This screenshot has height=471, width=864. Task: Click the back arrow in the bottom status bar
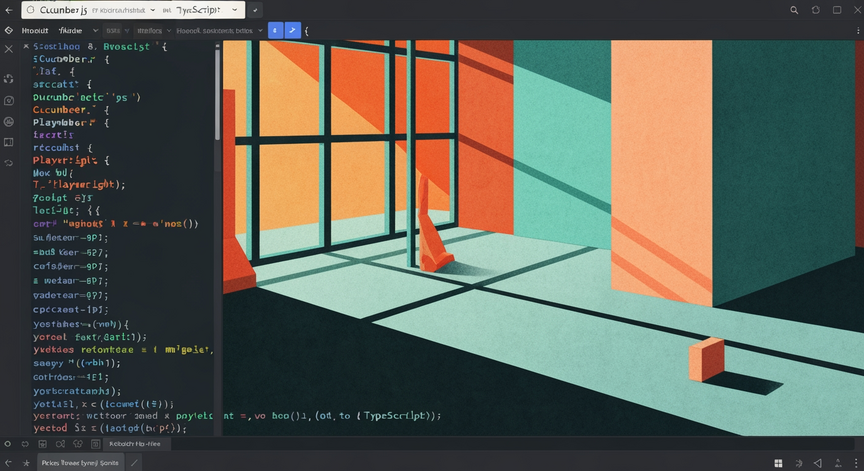tap(8, 463)
